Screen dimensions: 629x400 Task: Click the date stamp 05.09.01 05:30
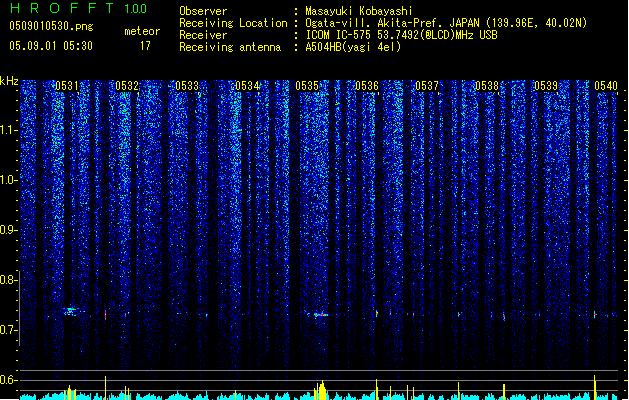[51, 46]
